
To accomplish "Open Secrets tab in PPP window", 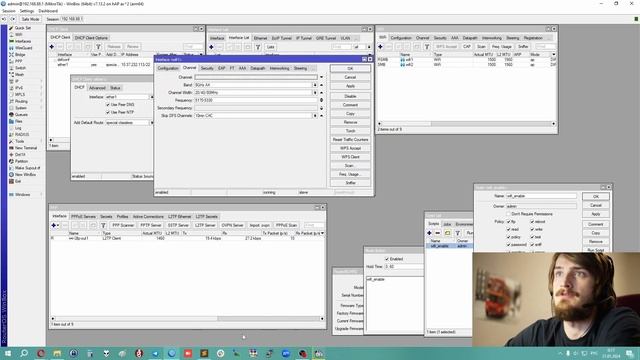I will 106,216.
